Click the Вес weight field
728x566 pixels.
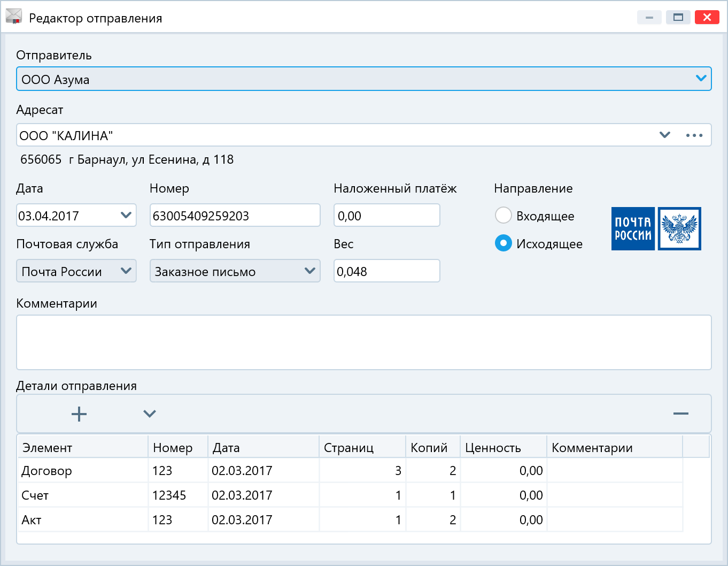(387, 271)
